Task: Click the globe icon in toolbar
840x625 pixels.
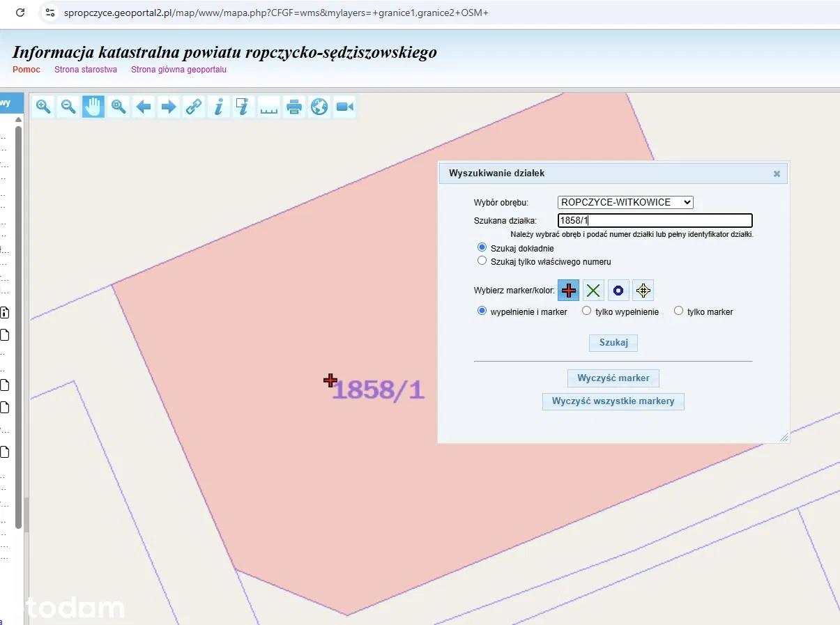Action: click(x=319, y=107)
